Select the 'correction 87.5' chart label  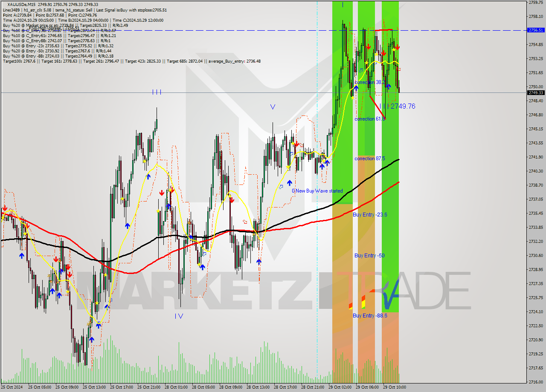point(370,159)
